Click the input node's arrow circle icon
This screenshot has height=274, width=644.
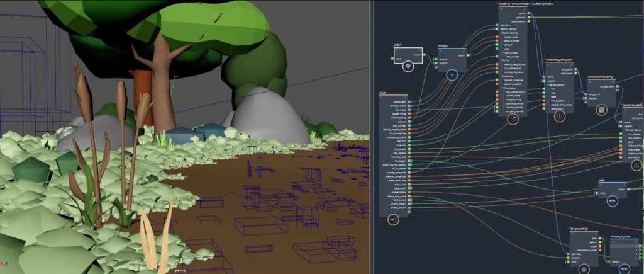click(x=394, y=219)
